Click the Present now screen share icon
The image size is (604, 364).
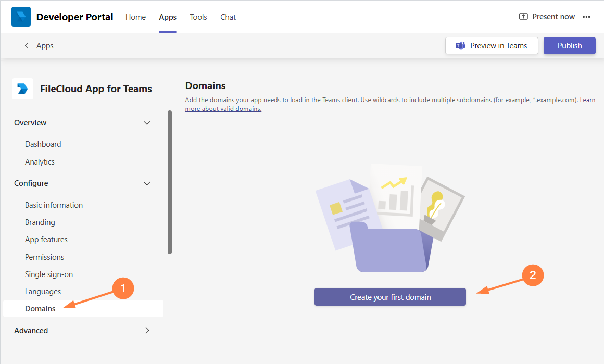[x=523, y=17]
